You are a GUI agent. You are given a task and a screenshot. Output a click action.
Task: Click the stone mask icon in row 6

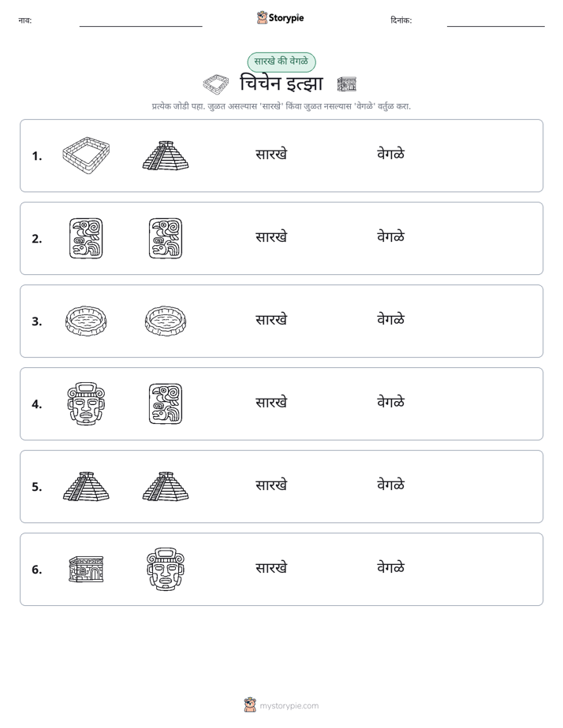pyautogui.click(x=166, y=569)
